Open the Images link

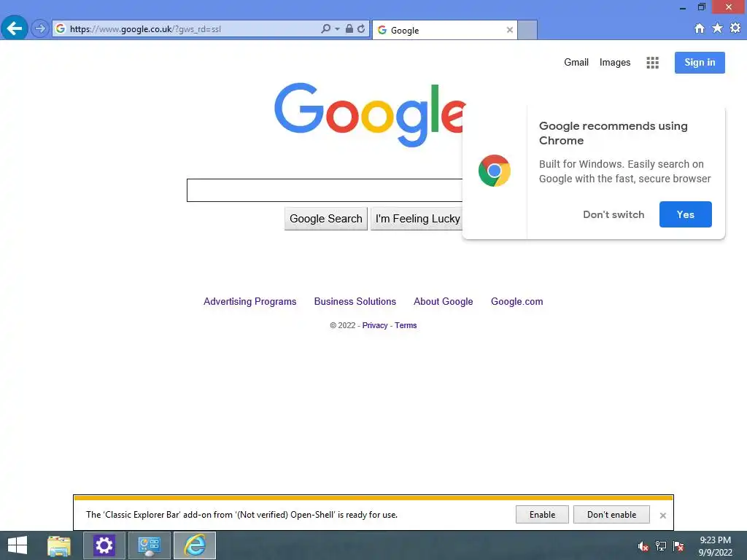(x=614, y=63)
